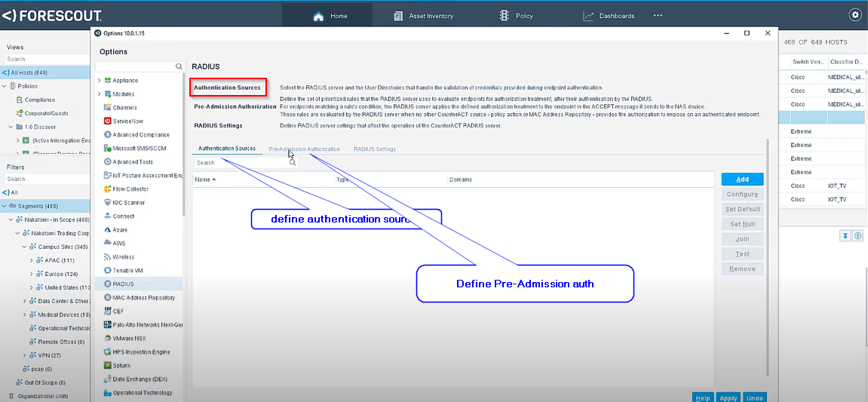Viewport: 868px width, 402px height.
Task: Focus the Views search field
Action: (x=47, y=59)
